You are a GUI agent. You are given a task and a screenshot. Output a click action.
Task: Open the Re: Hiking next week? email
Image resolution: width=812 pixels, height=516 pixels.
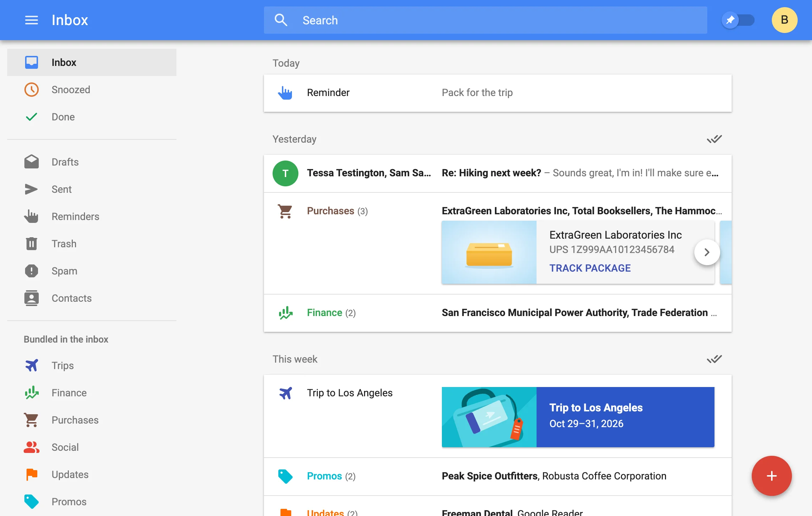(x=497, y=173)
